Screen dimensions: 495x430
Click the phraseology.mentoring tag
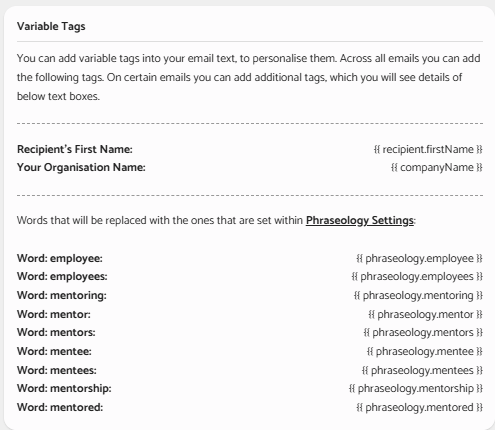(x=418, y=295)
